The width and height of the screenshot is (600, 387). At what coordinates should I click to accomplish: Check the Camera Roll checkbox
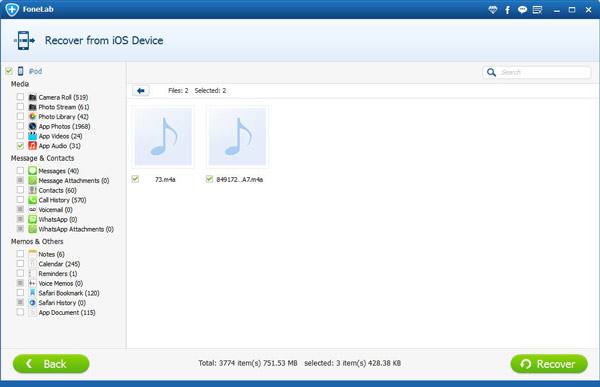point(20,97)
